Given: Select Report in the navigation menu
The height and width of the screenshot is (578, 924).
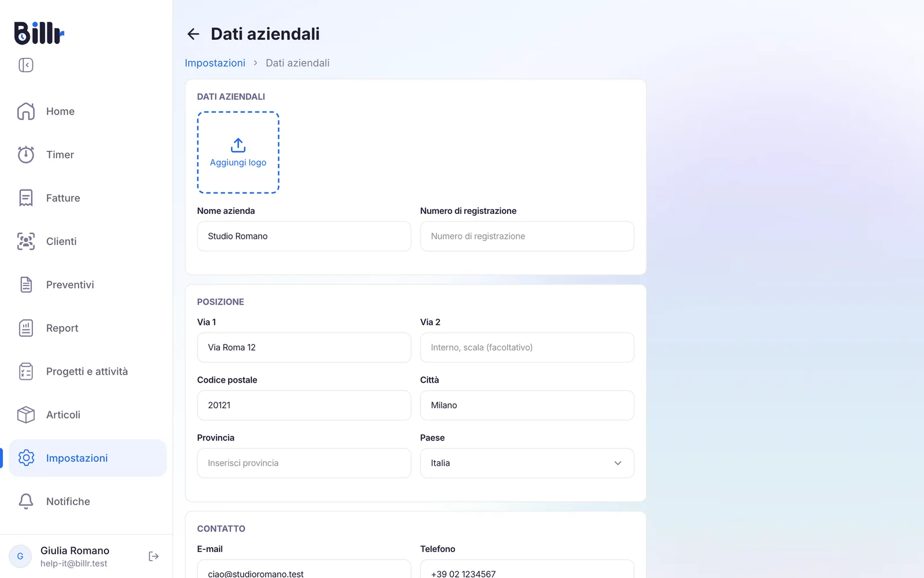Looking at the screenshot, I should point(88,328).
